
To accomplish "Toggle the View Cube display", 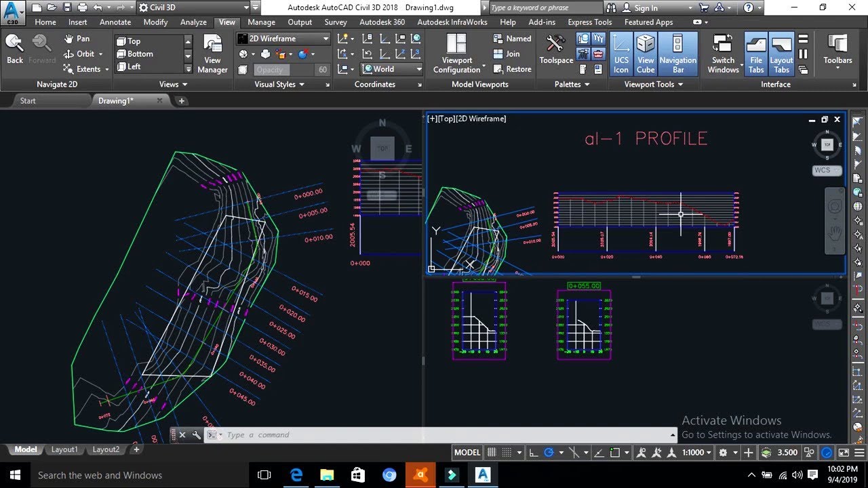I will tap(646, 53).
